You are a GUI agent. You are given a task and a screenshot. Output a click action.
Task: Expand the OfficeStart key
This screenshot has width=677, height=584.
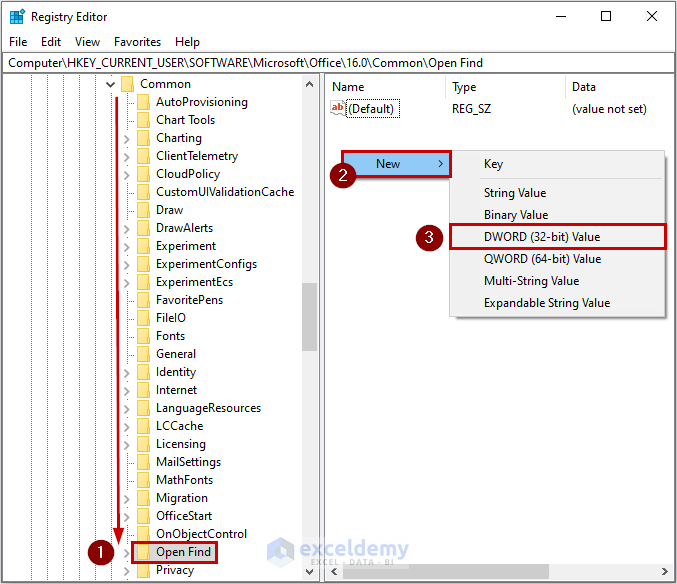127,517
